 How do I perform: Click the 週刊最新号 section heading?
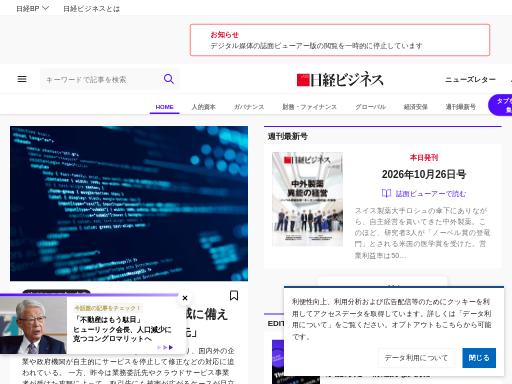(x=288, y=136)
